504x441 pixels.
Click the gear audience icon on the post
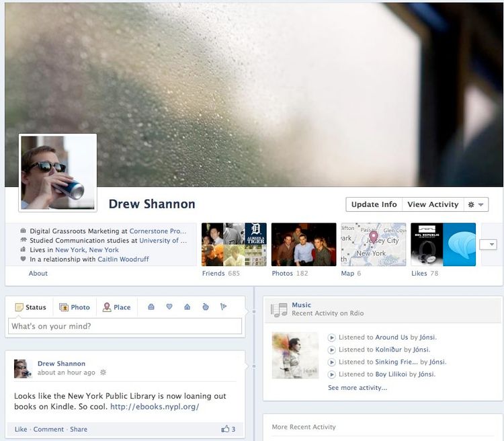[103, 372]
